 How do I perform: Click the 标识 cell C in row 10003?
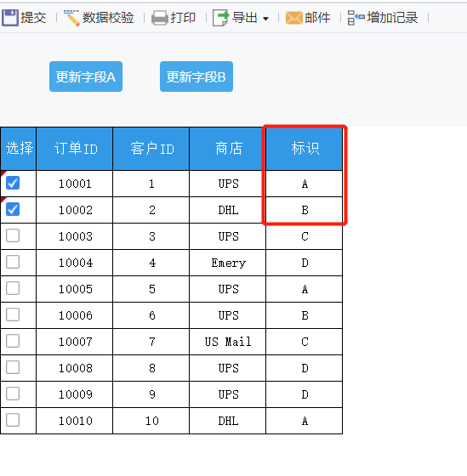coord(305,236)
